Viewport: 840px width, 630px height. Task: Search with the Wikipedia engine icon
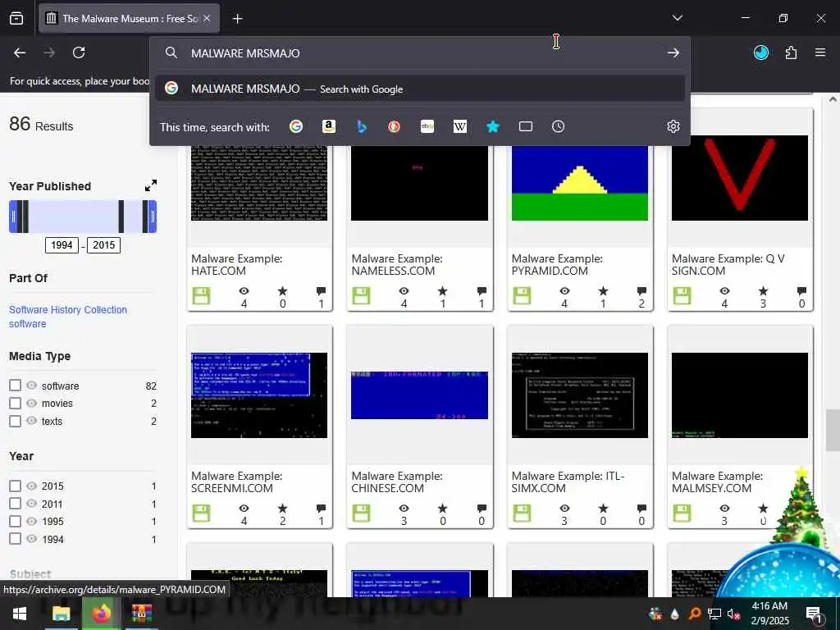click(x=459, y=126)
